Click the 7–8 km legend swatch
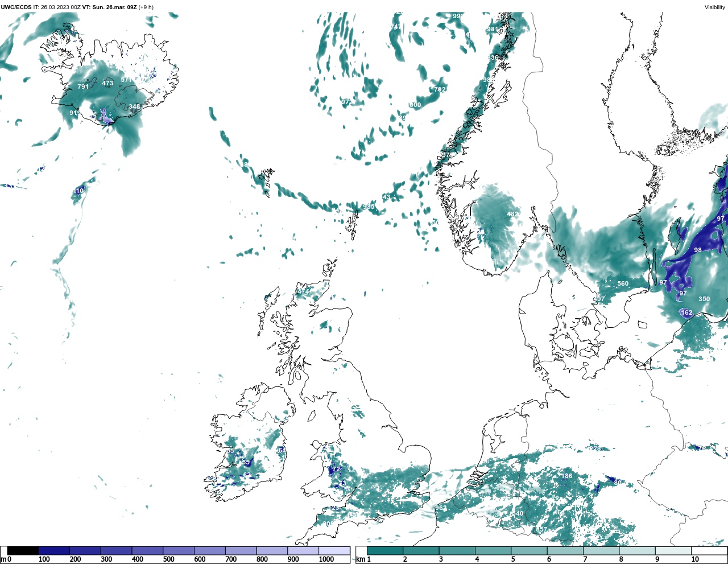The width and height of the screenshot is (728, 564). pos(601,550)
